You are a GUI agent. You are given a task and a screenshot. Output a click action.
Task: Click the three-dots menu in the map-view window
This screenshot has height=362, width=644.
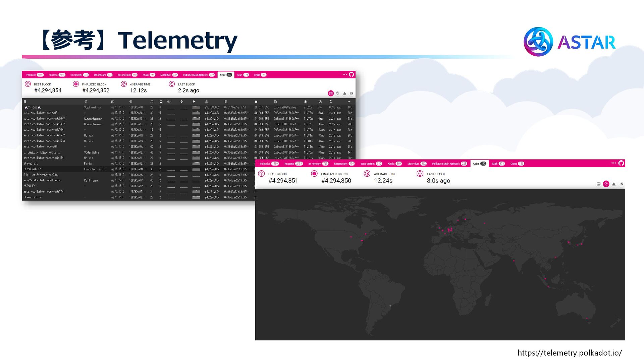click(x=613, y=163)
